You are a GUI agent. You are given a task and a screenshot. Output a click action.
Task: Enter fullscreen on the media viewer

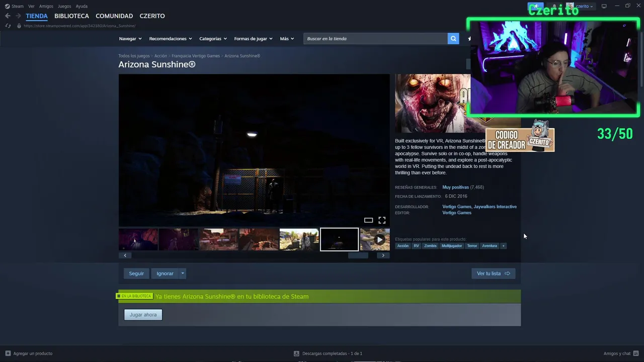click(x=382, y=220)
